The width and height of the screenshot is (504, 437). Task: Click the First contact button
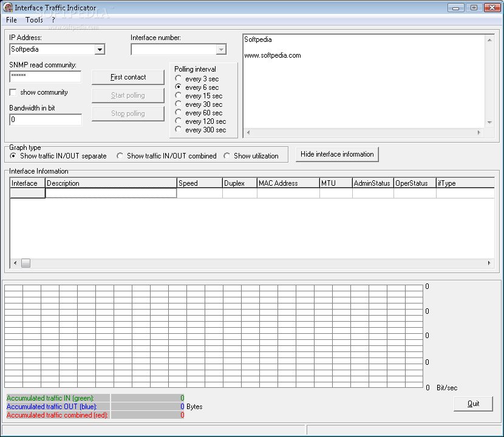tap(128, 77)
